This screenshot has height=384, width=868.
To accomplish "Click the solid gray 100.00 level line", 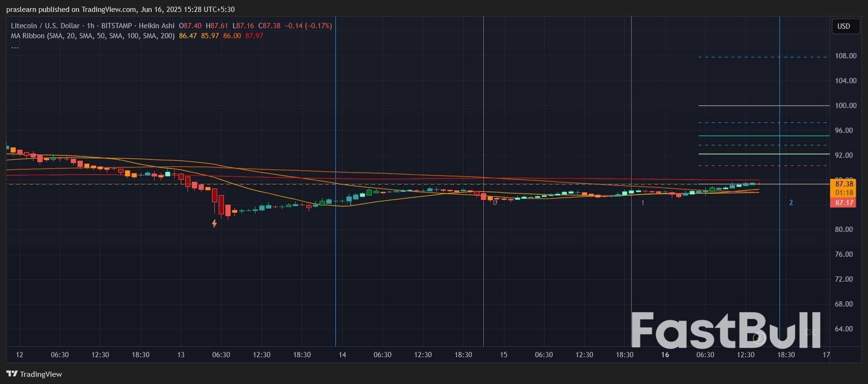I will 763,106.
